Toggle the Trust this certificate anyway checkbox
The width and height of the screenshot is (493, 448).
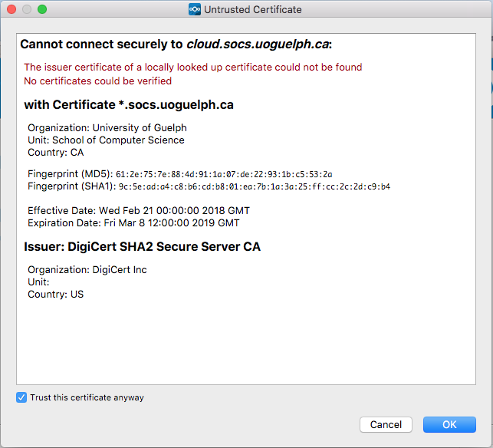click(21, 397)
